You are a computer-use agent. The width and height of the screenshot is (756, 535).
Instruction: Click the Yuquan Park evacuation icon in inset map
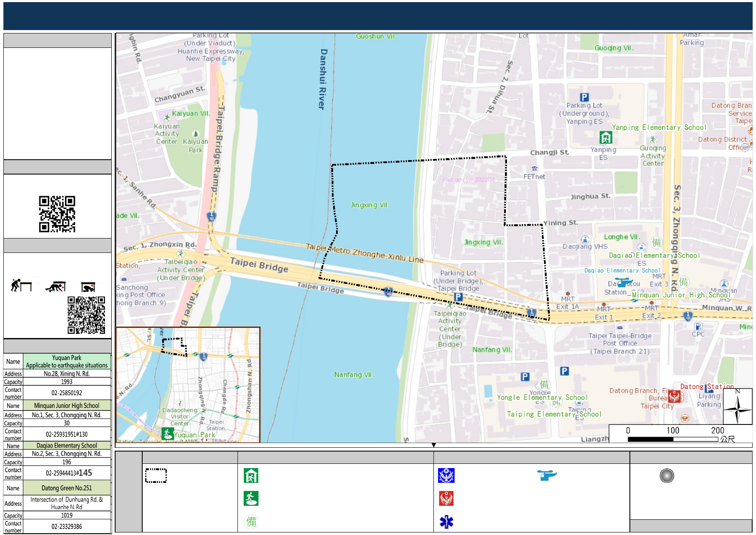[168, 434]
